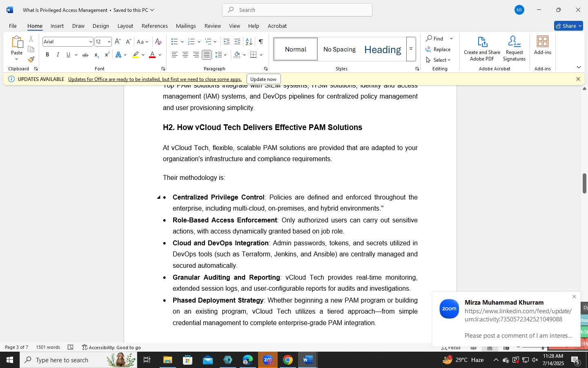Open Create and Share Adobe PDF

pos(482,49)
